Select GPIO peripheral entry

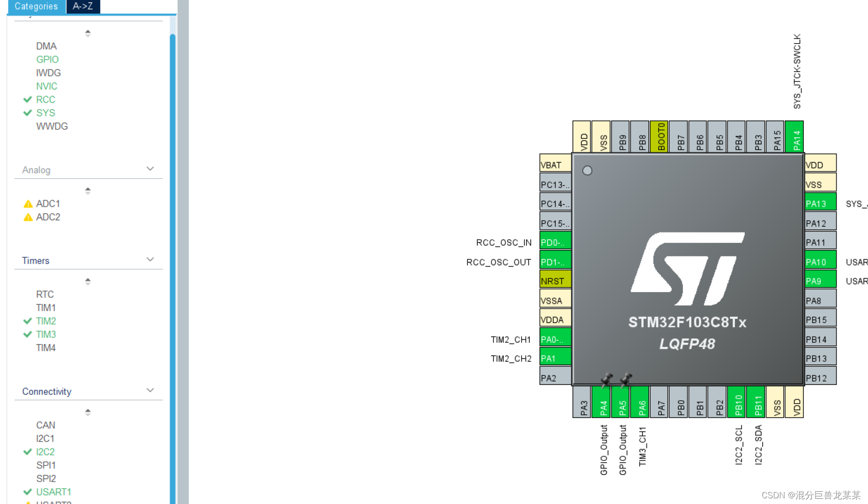[x=47, y=60]
